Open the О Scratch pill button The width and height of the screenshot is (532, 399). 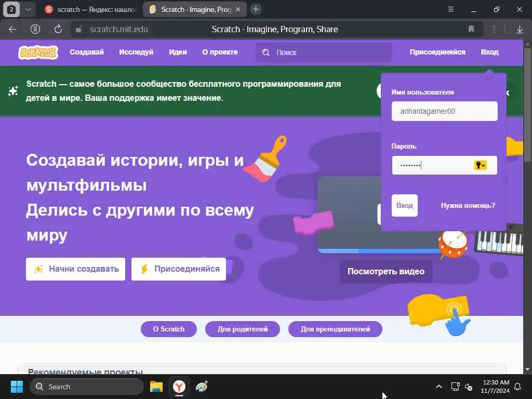pos(169,329)
